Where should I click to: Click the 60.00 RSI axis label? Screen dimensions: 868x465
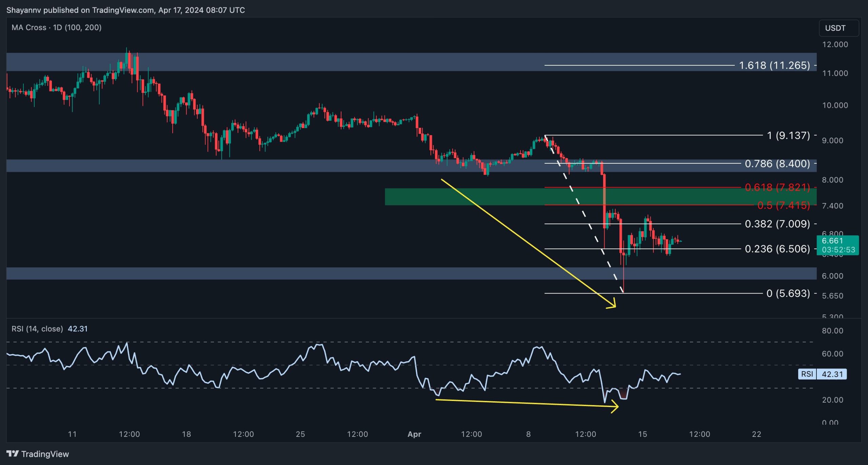(x=832, y=354)
